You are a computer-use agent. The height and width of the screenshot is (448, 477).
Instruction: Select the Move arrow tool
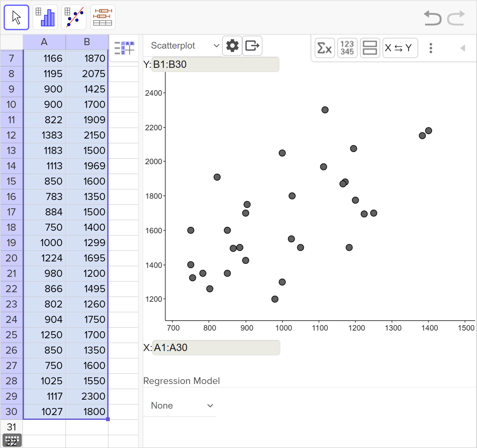click(16, 17)
